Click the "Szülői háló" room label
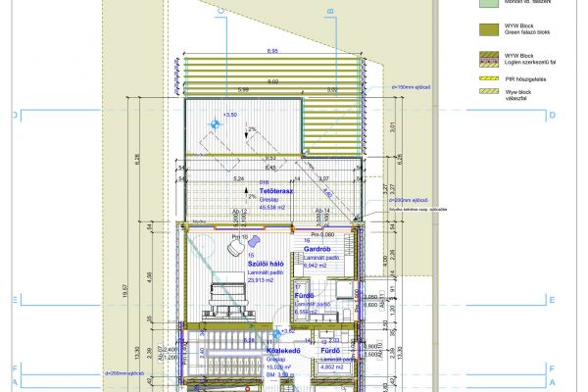The height and width of the screenshot is (392, 588). pyautogui.click(x=266, y=264)
